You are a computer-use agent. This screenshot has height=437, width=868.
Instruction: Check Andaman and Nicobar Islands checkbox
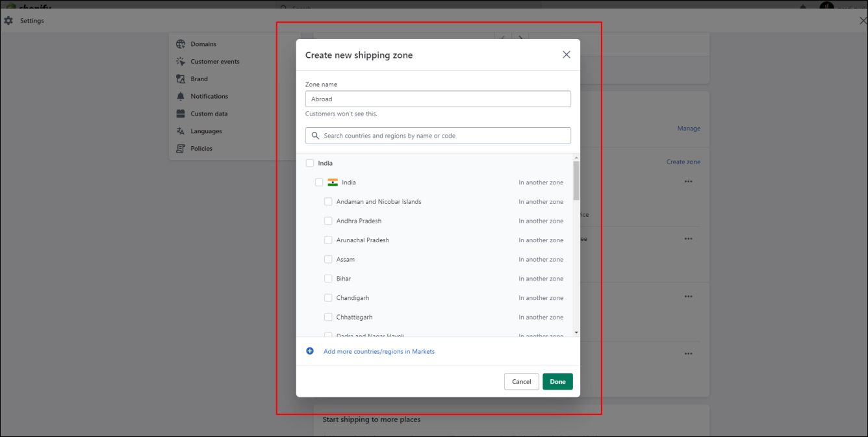coord(328,201)
